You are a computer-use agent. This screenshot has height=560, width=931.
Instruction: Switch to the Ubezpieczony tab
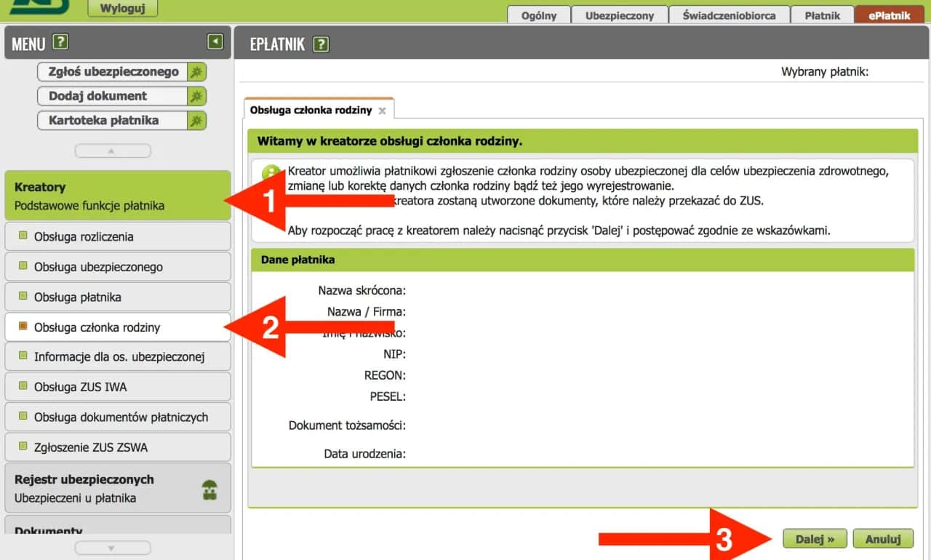tap(619, 15)
